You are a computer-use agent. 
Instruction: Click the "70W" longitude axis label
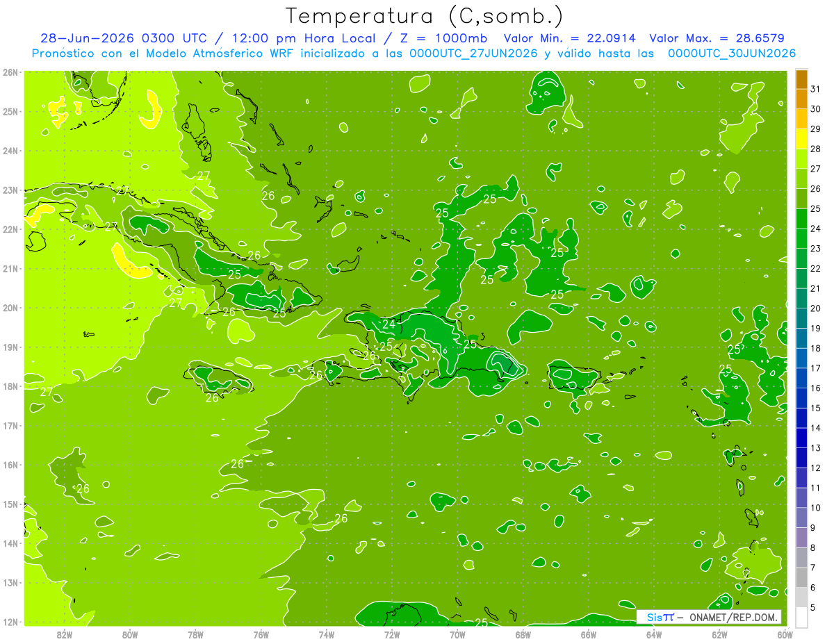click(x=457, y=634)
